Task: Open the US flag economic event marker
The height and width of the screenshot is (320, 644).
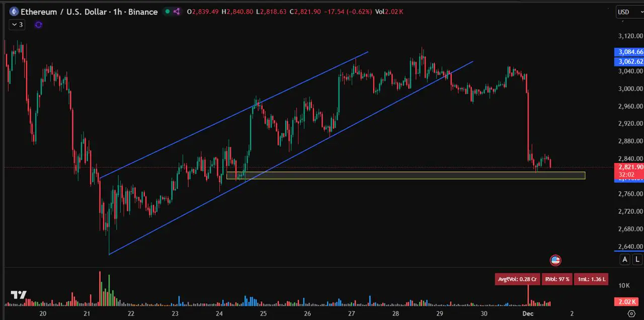Action: click(x=555, y=260)
